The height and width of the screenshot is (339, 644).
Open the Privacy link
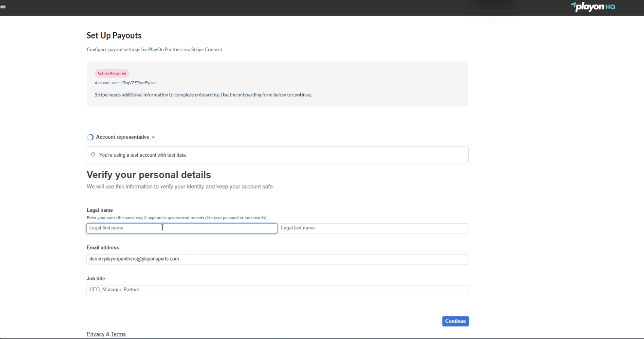click(95, 334)
